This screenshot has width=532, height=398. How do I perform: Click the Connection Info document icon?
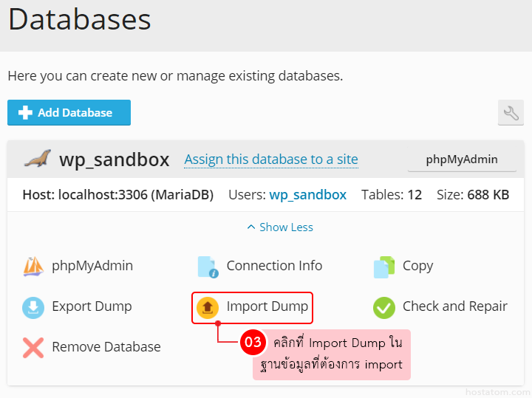208,267
